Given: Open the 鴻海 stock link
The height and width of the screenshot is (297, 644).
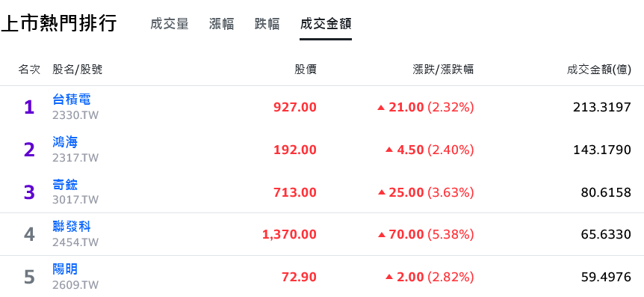Looking at the screenshot, I should tap(65, 142).
